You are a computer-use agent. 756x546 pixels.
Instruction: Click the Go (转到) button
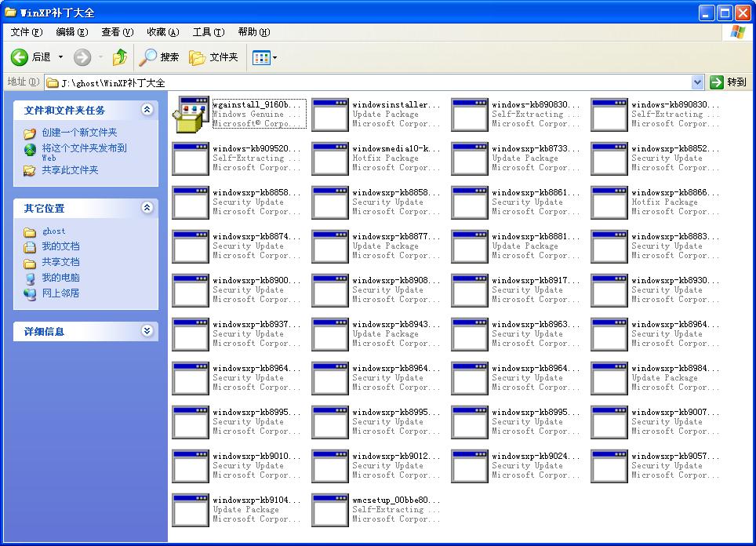pos(728,82)
